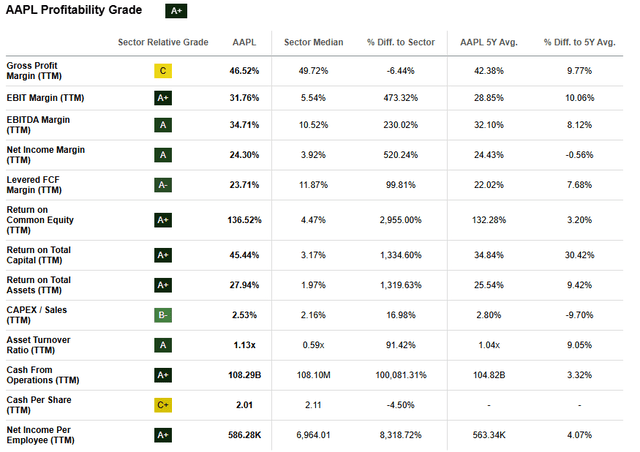Click the EBITDA Margin (TTM) row label
The height and width of the screenshot is (452, 640).
point(40,125)
